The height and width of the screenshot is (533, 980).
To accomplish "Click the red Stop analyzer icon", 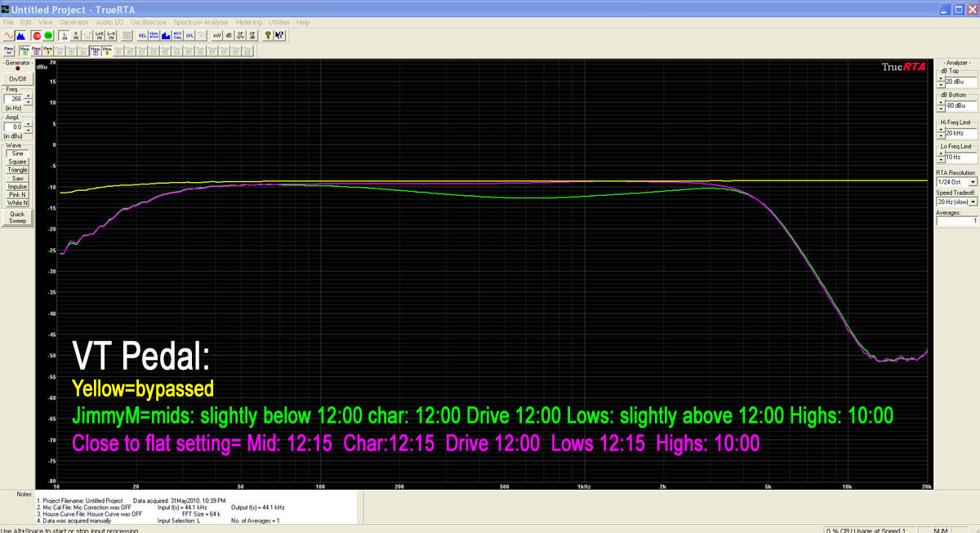I will [x=37, y=36].
